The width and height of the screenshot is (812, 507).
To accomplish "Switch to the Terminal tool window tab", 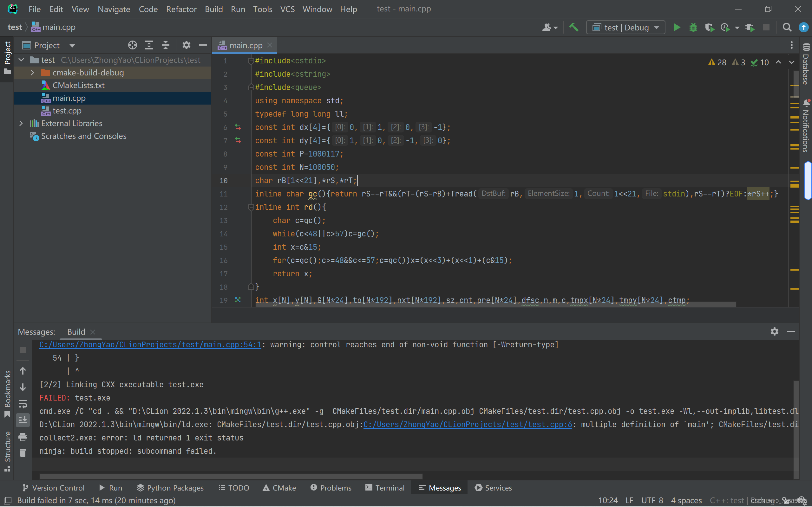I will click(385, 488).
